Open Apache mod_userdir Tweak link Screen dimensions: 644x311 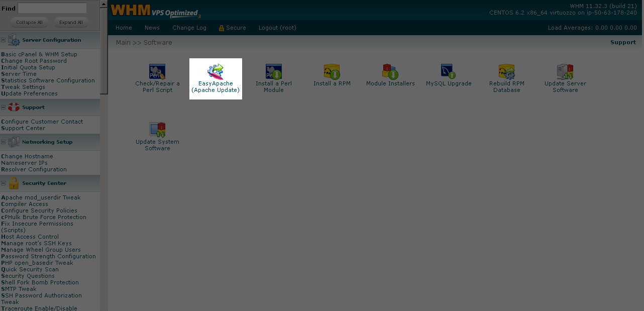41,197
